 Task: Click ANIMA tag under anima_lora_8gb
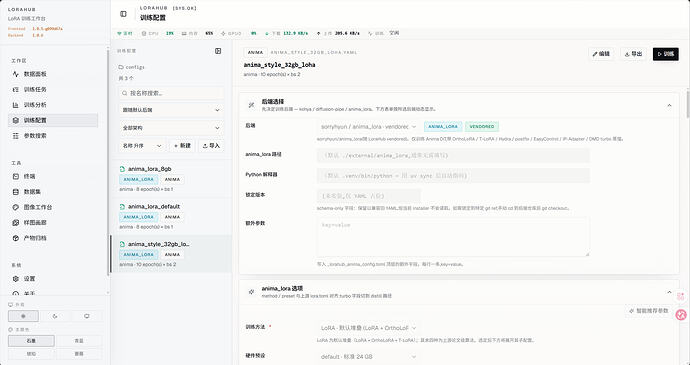point(172,180)
